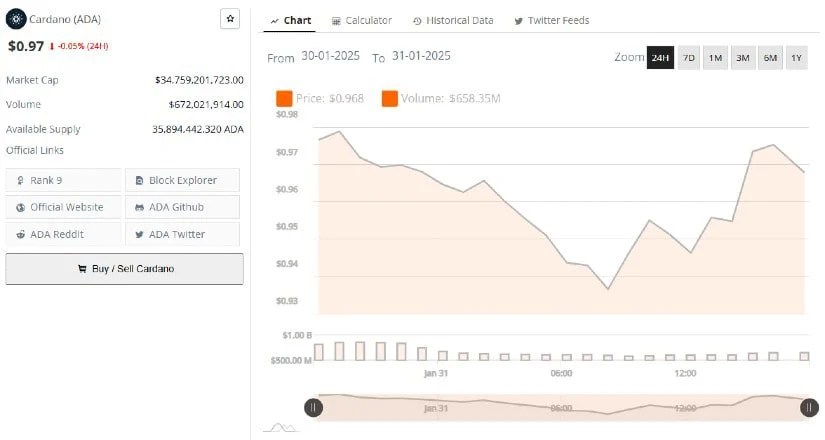Open the ADA Reddit link
Viewport: 825px width, 440px height.
tap(63, 234)
